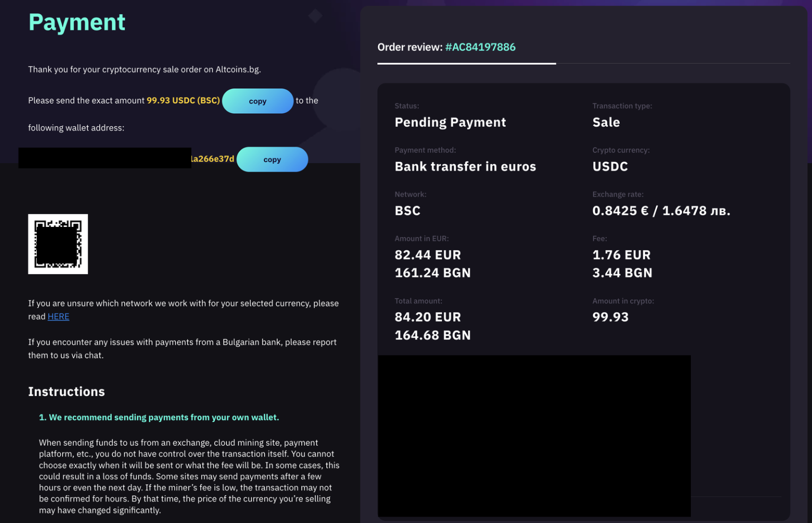This screenshot has height=523, width=812.
Task: Copy the wallet address
Action: pyautogui.click(x=272, y=159)
